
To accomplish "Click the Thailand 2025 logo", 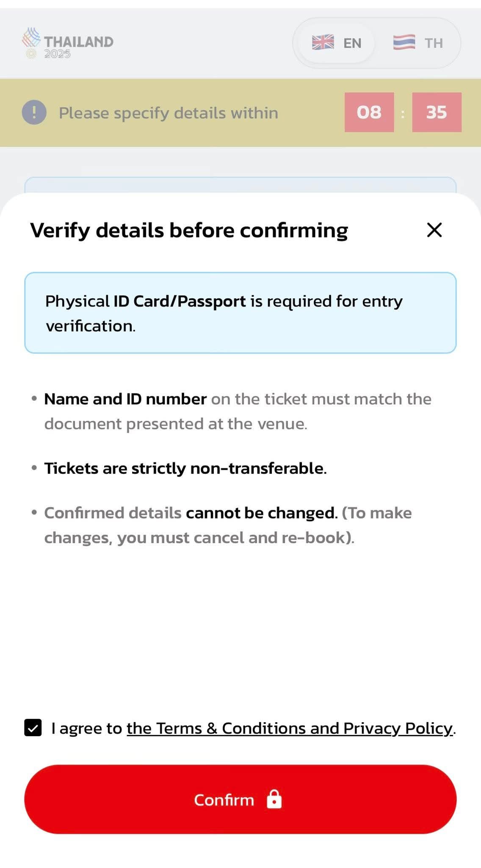I will tap(68, 43).
